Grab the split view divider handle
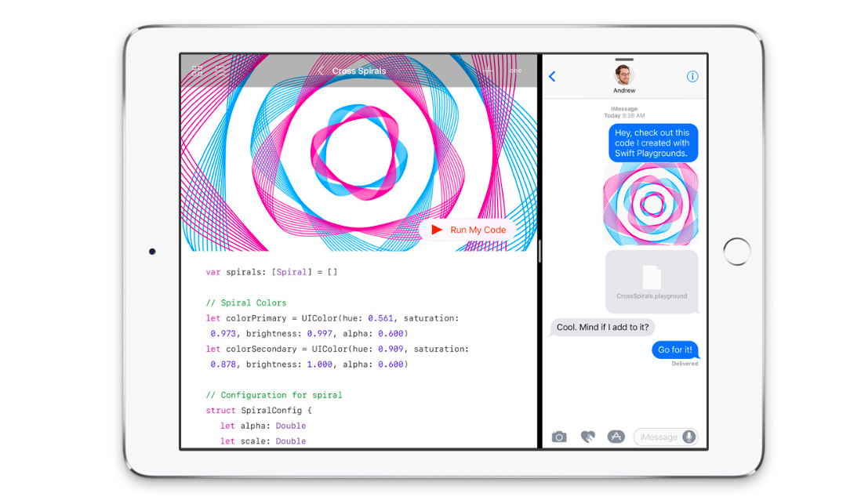 point(539,252)
